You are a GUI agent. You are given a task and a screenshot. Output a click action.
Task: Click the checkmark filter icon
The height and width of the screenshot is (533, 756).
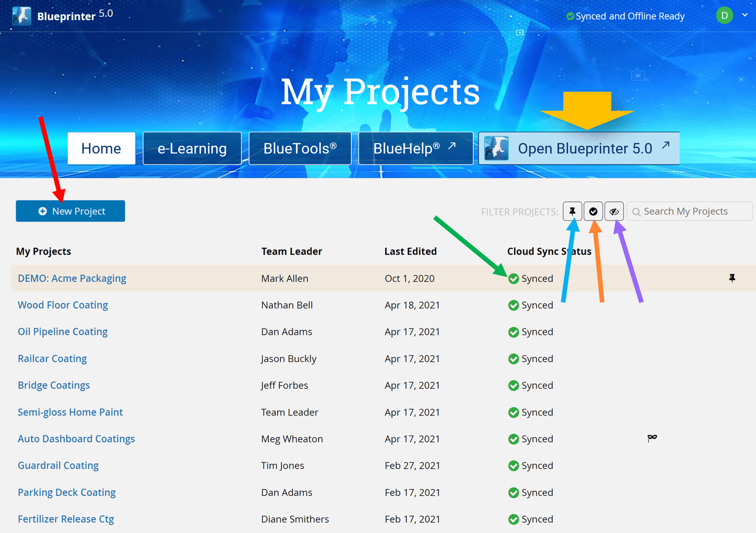[x=593, y=211]
